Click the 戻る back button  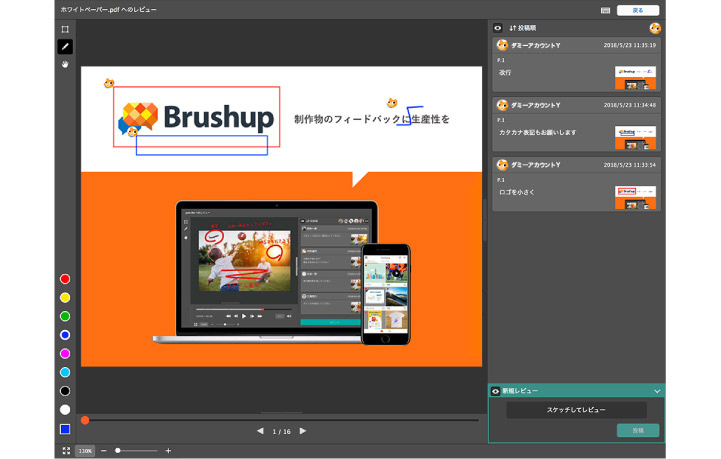[638, 10]
